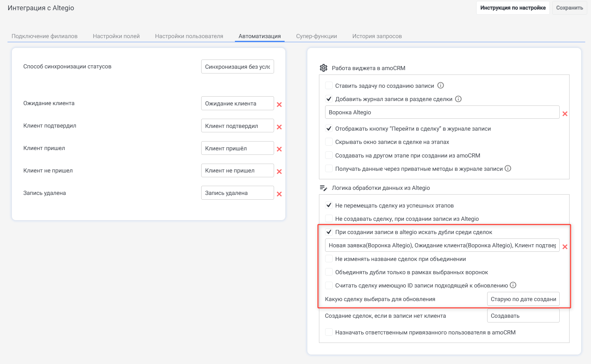Check Считать сделку имеющую ID записи подходящей

click(x=329, y=285)
